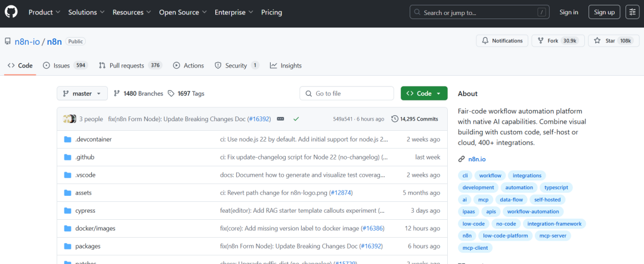
Task: Select the no-code topic tag
Action: click(506, 224)
